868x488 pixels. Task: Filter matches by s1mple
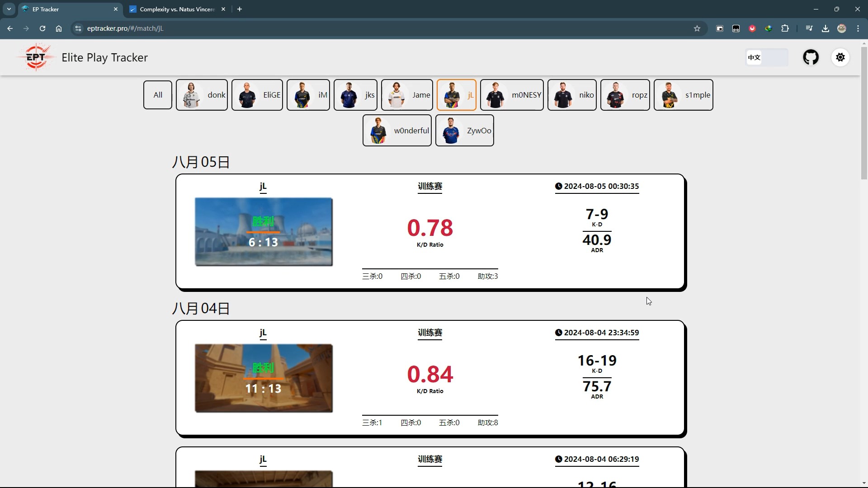(684, 95)
